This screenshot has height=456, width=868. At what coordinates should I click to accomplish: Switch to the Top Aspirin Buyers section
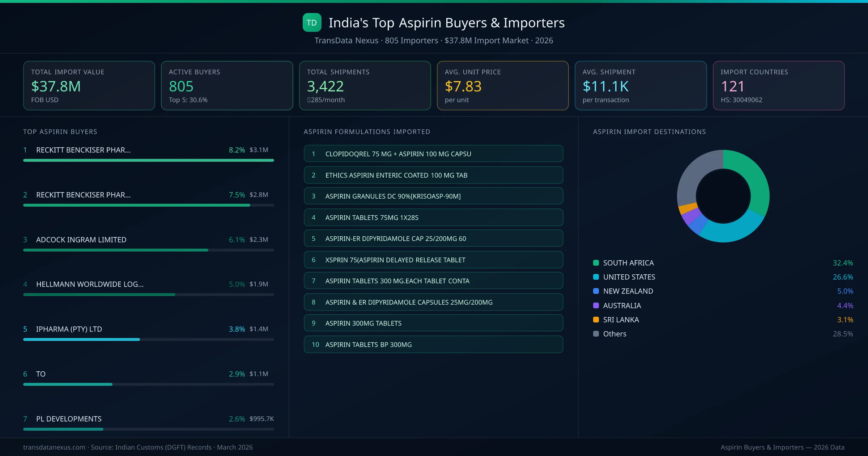click(60, 132)
